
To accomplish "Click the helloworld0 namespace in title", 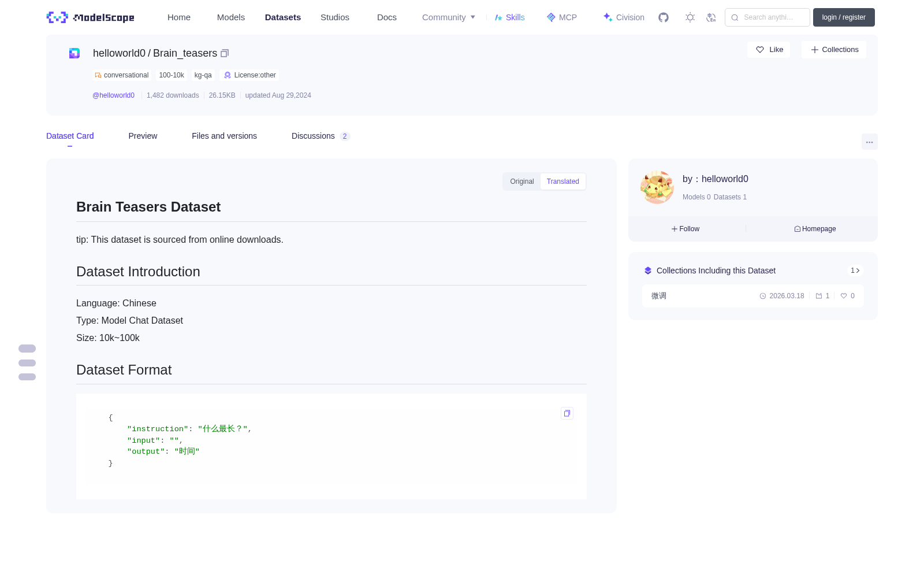I will [x=119, y=53].
